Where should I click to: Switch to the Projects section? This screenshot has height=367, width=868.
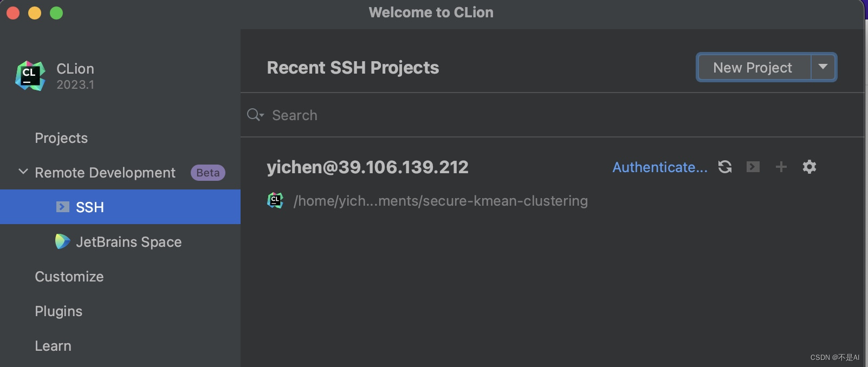(61, 138)
